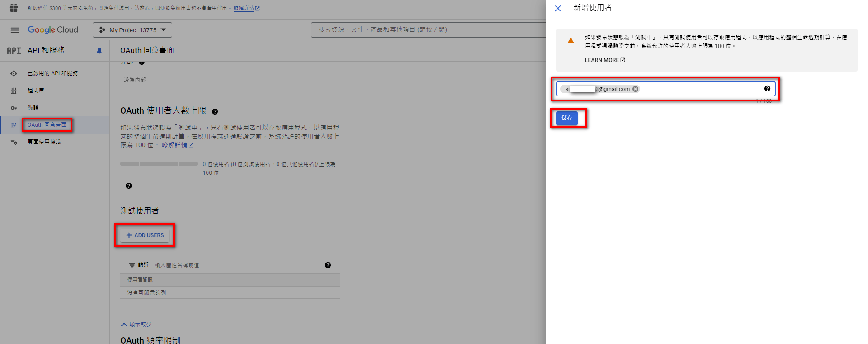Close the add users side panel
Viewport: 868px width, 344px height.
558,8
